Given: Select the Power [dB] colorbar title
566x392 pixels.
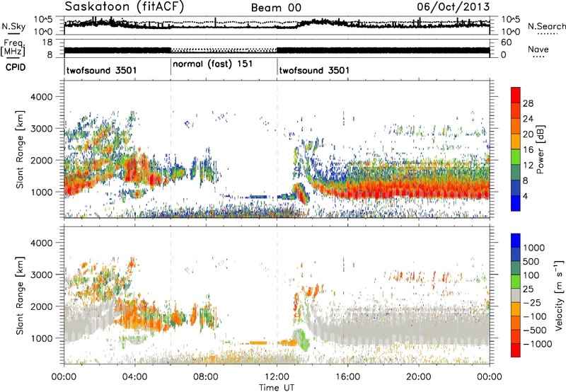Looking at the screenshot, I should [x=540, y=149].
